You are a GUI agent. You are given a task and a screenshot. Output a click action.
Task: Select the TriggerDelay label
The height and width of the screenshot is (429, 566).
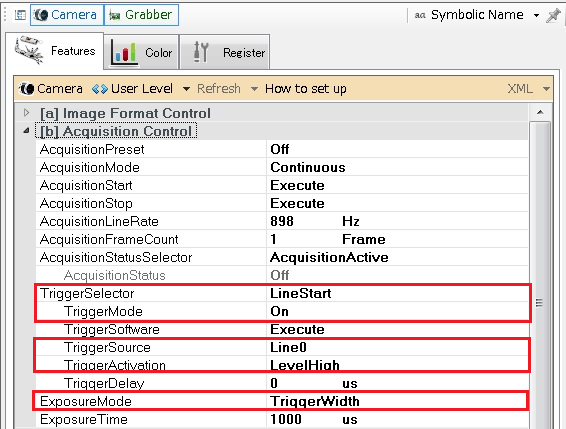tap(104, 384)
